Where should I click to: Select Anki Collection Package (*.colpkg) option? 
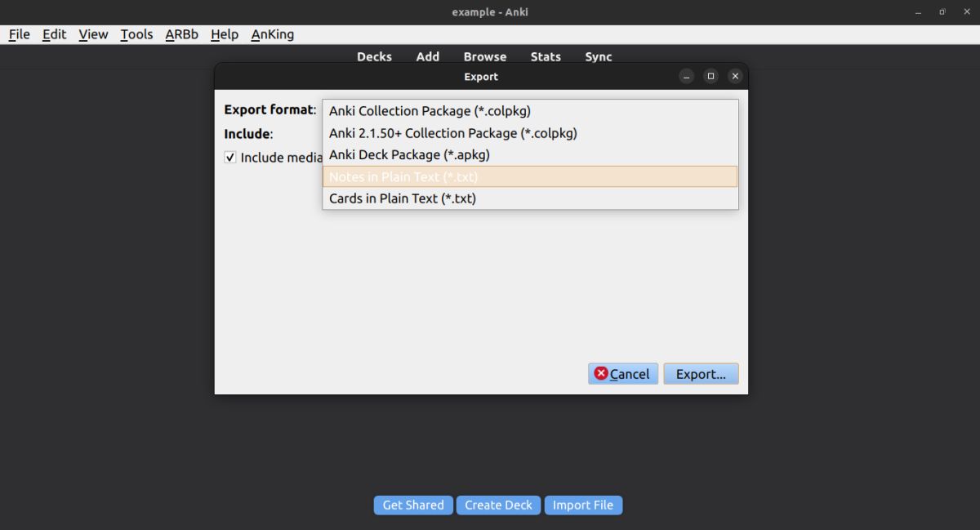tap(530, 111)
